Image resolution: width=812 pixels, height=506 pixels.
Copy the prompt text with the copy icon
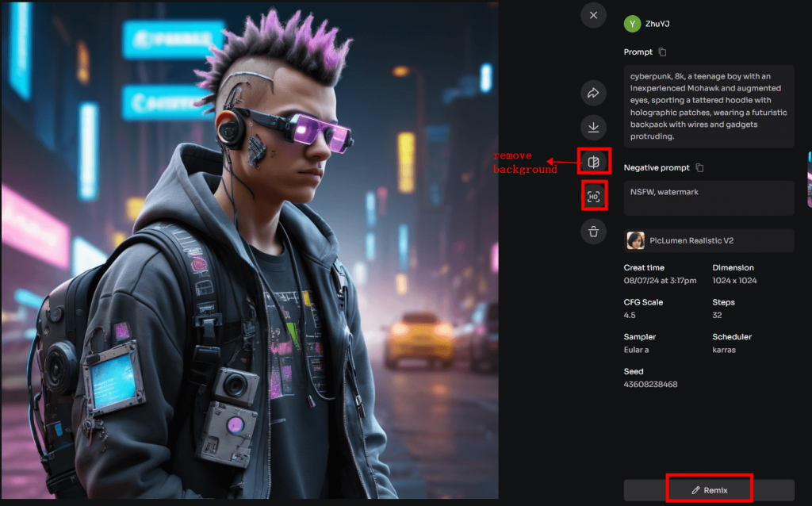tap(662, 52)
